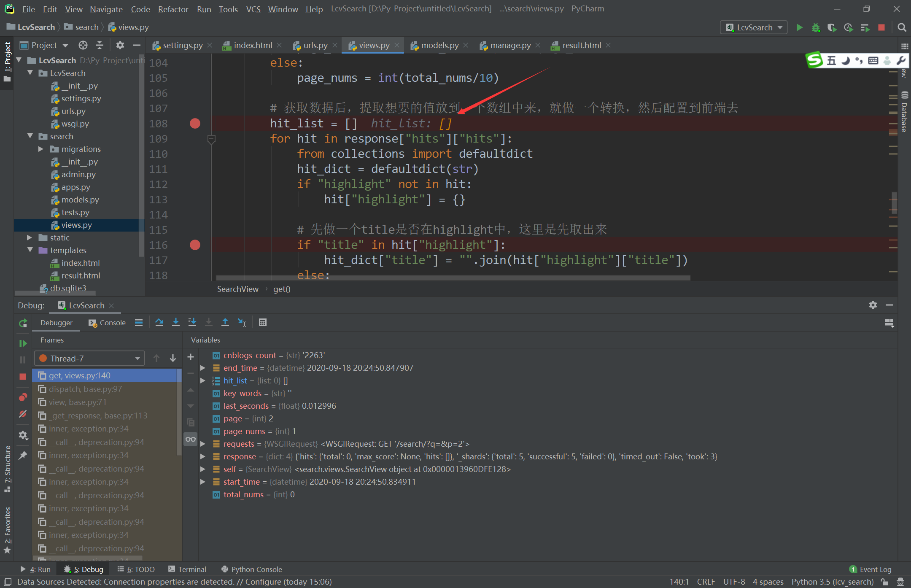
Task: Mute breakpoints in the debug sidebar
Action: 23,414
